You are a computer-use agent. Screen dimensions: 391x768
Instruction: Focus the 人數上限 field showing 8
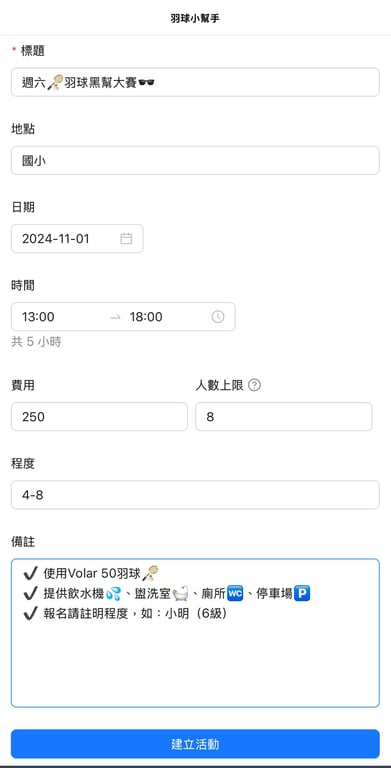284,417
